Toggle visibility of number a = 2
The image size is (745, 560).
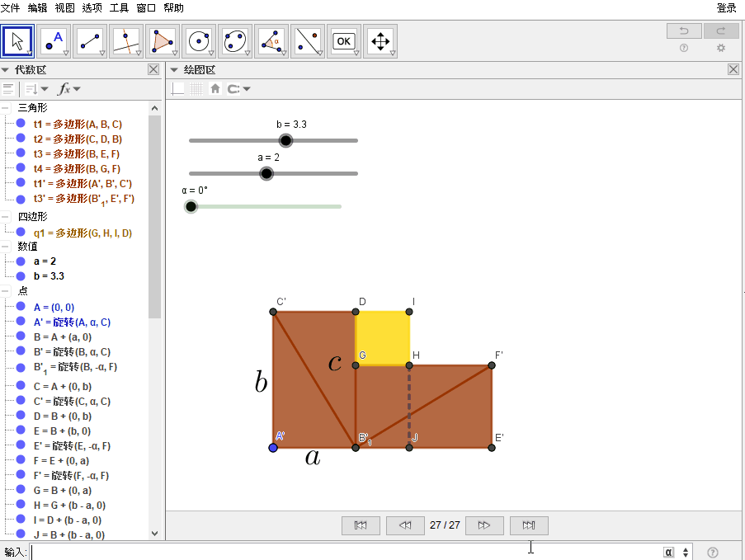(21, 261)
